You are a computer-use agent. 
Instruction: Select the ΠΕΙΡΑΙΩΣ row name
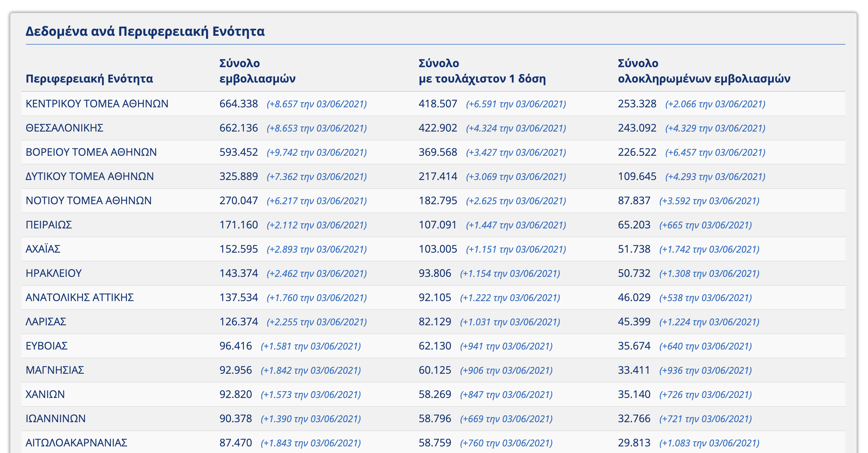click(x=49, y=225)
